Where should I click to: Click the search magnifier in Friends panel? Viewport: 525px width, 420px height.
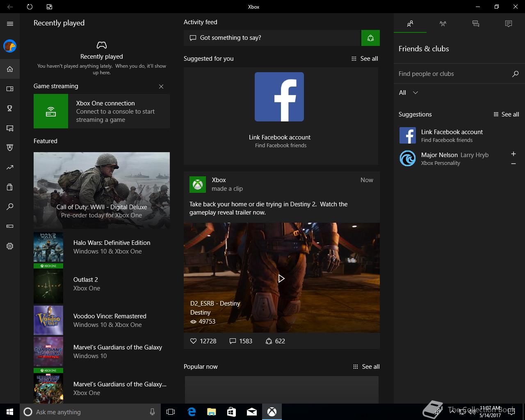click(x=516, y=74)
